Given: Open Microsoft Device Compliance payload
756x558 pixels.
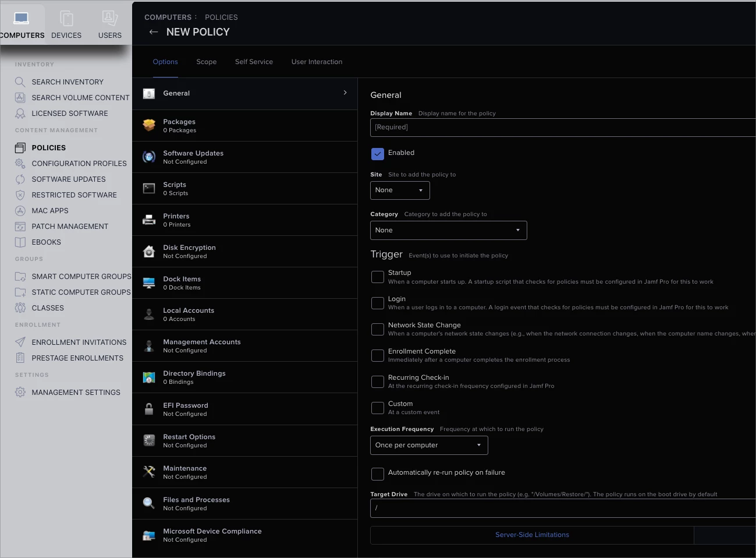Looking at the screenshot, I should 245,535.
